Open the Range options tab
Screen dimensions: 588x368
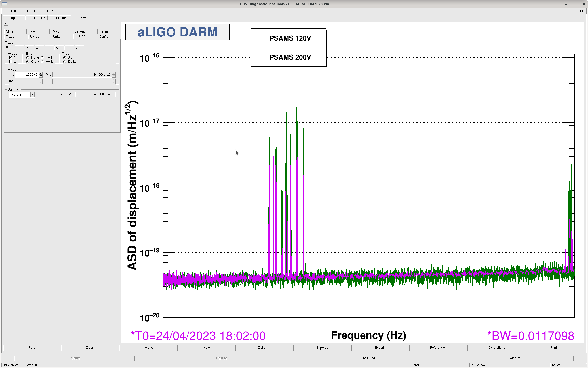40,37
